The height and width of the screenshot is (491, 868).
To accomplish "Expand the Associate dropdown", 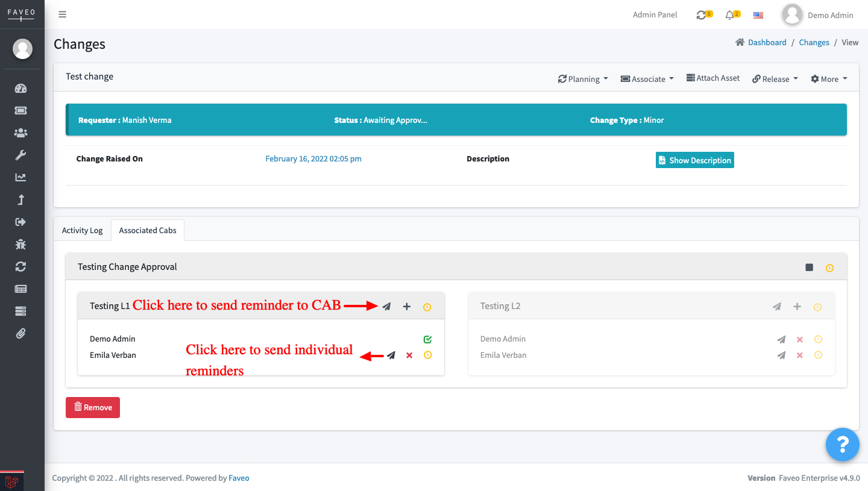I will [x=646, y=78].
